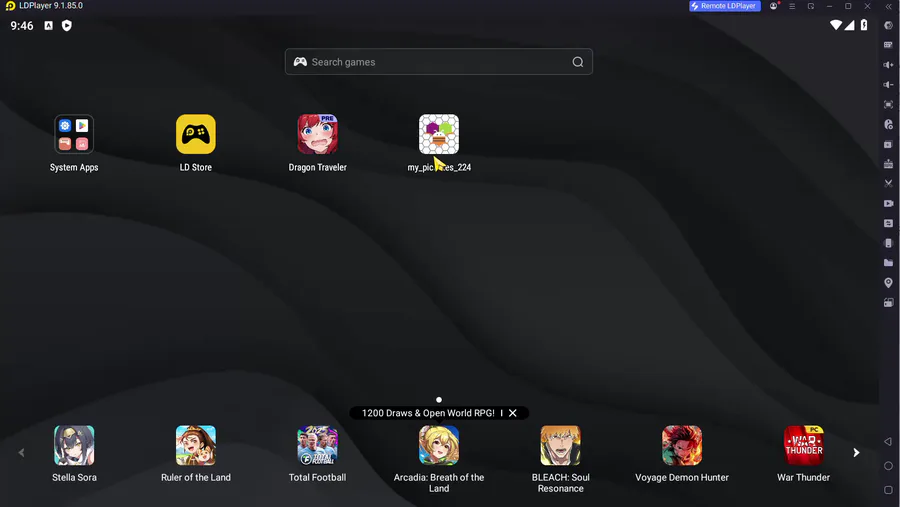Open Remote LDPlayer

[725, 6]
